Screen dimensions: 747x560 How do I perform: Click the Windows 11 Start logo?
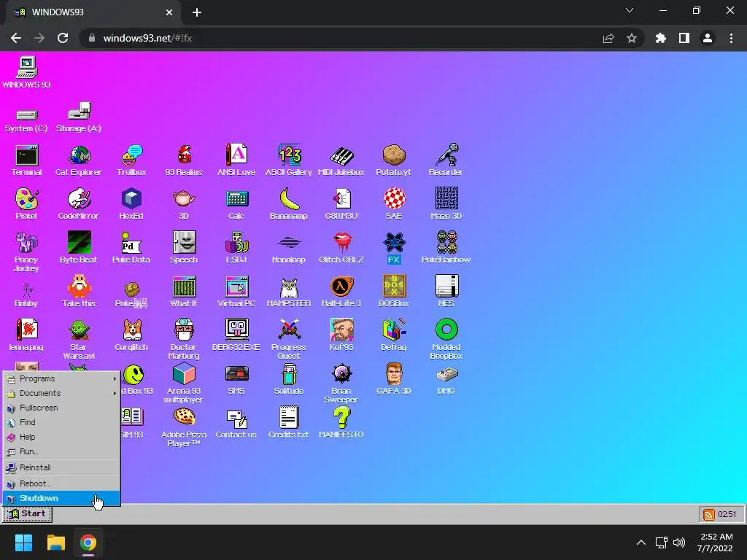coord(23,542)
